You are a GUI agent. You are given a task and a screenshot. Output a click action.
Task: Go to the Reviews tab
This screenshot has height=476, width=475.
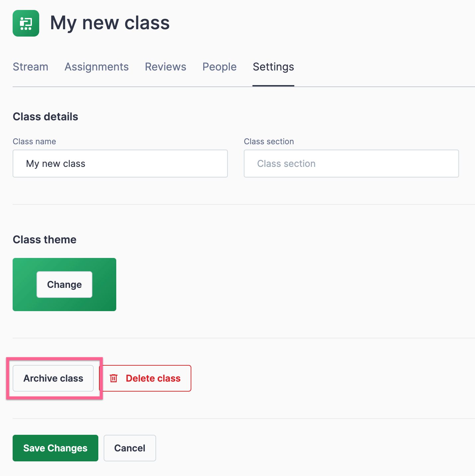[165, 67]
